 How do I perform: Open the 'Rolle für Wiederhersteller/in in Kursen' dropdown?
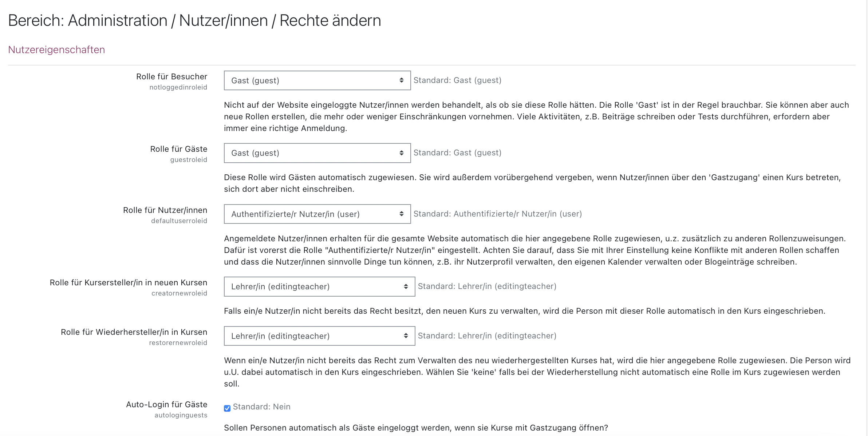click(319, 336)
